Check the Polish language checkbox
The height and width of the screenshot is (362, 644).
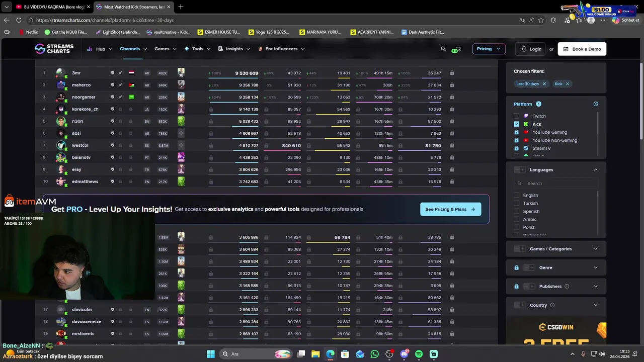point(516,227)
